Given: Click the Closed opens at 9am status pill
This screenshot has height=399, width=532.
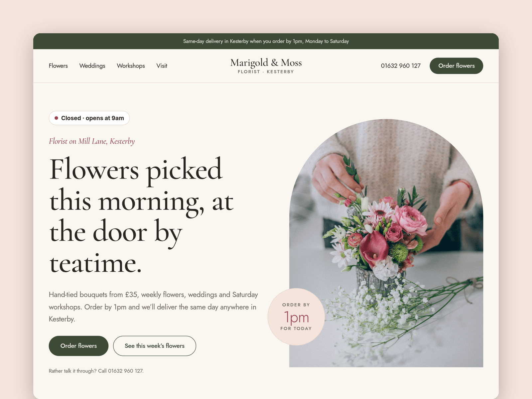Looking at the screenshot, I should (x=89, y=118).
